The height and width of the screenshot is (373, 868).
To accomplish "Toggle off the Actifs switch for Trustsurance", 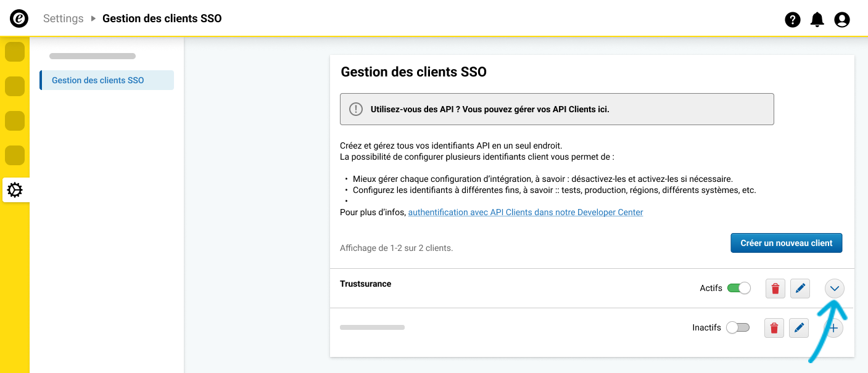I will [x=738, y=288].
